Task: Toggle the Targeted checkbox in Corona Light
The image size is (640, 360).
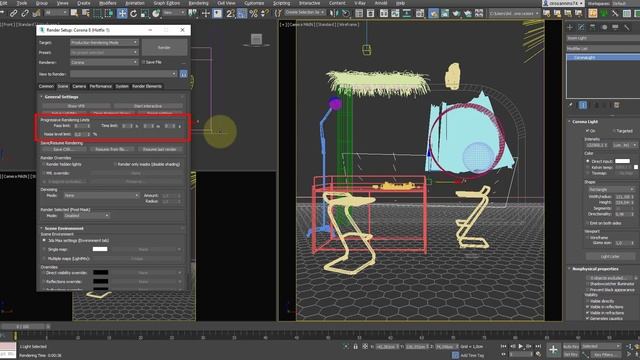Action: [x=613, y=131]
